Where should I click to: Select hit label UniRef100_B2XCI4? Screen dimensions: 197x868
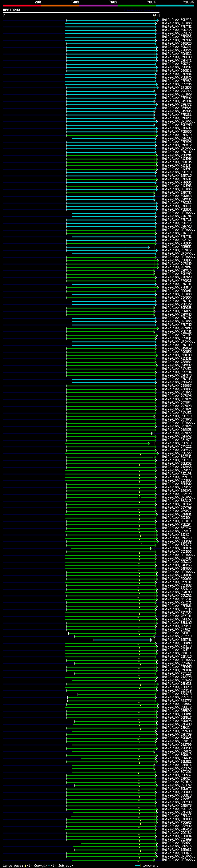click(177, 535)
